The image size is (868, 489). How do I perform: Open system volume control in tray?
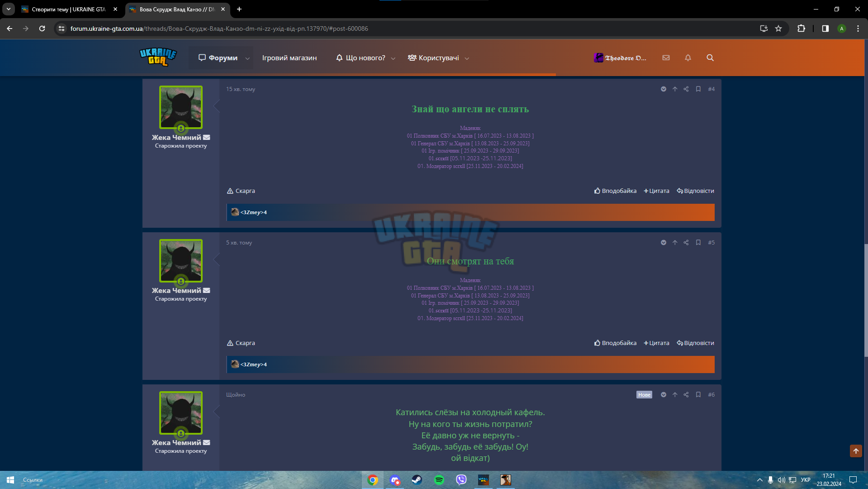click(781, 480)
